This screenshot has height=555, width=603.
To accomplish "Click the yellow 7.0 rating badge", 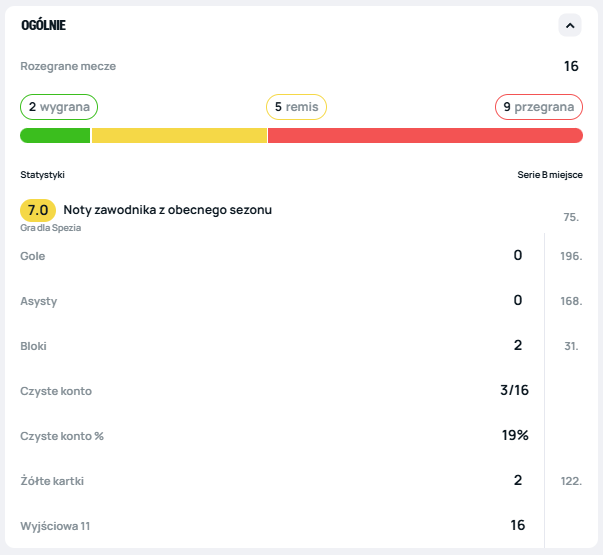I will pyautogui.click(x=38, y=210).
